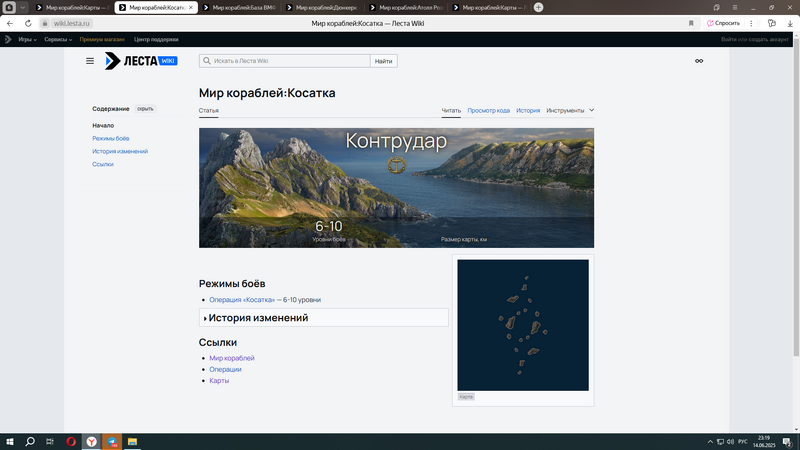800x450 pixels.
Task: Expand the Инструменты dropdown
Action: point(570,110)
